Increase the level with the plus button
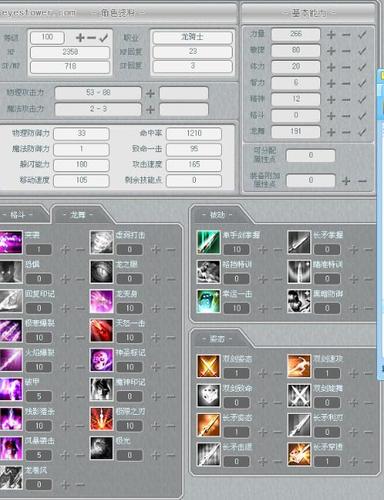The width and height of the screenshot is (384, 500). 80,38
